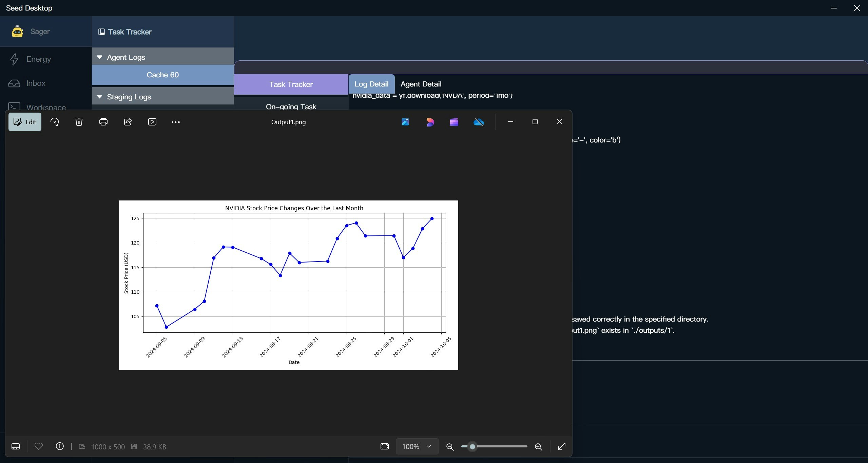Viewport: 868px width, 463px height.
Task: Toggle favorite heart icon
Action: pyautogui.click(x=39, y=446)
